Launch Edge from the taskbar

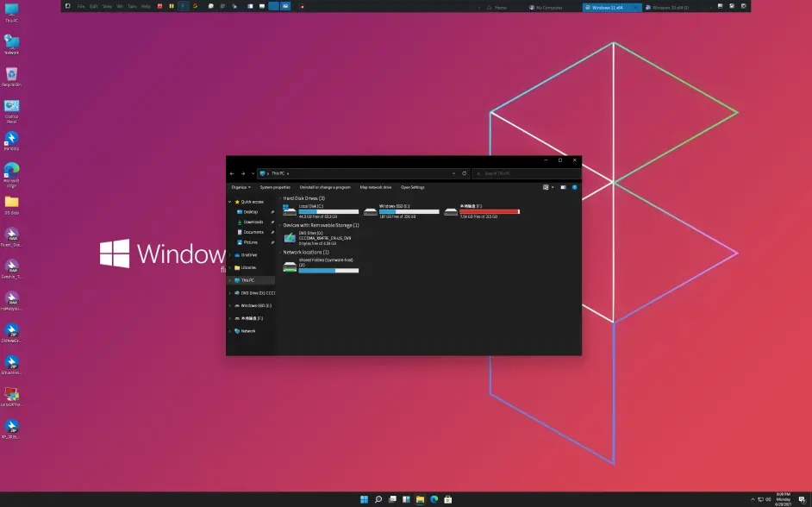click(x=434, y=499)
